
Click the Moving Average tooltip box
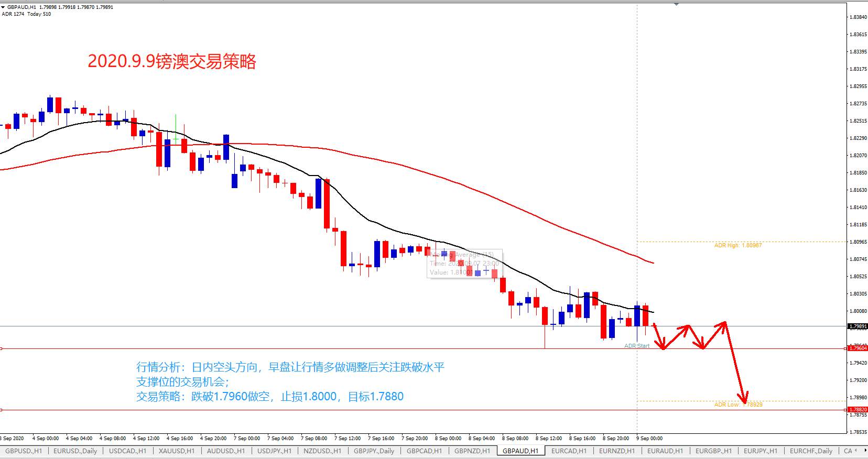[465, 264]
